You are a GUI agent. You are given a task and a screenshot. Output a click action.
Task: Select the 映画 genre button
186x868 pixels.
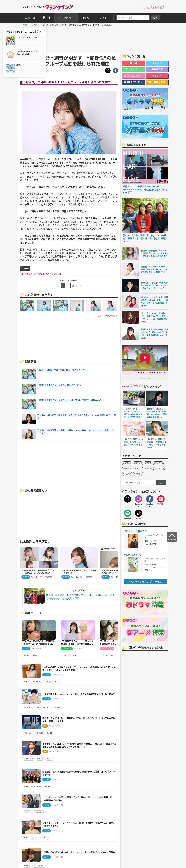[x=133, y=63]
